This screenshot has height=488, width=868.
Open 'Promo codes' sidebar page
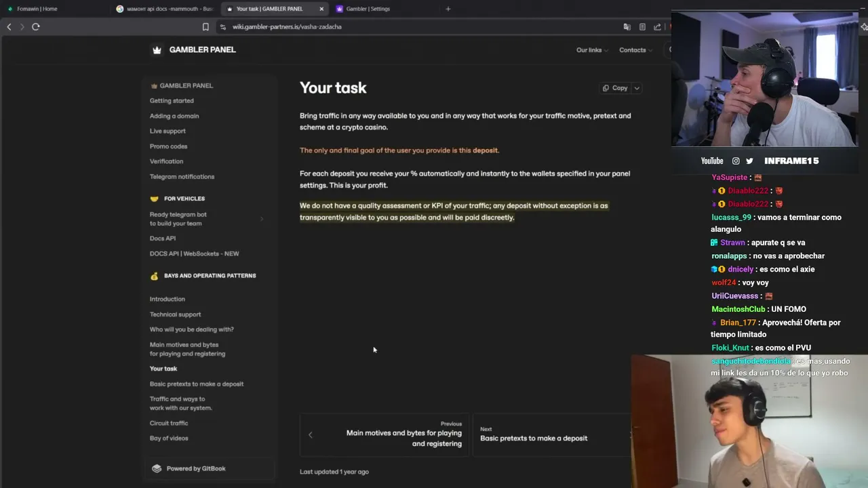[x=168, y=146]
